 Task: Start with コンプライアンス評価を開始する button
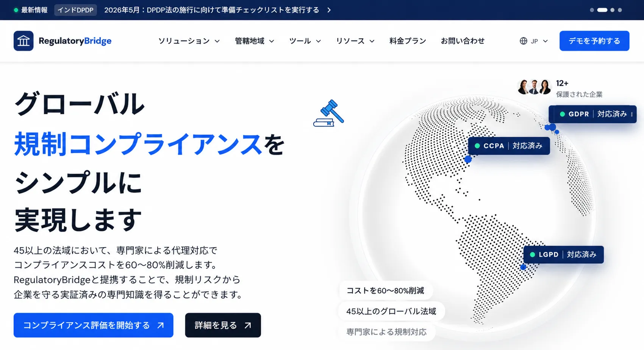[94, 325]
